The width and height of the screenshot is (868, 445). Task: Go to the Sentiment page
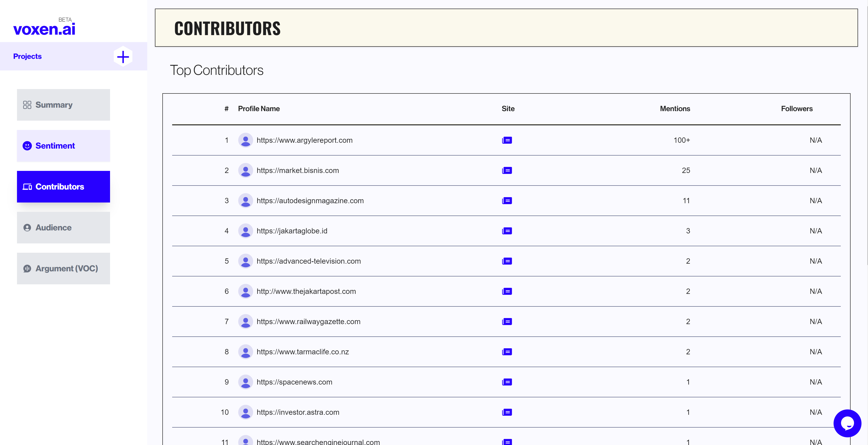[x=63, y=146]
